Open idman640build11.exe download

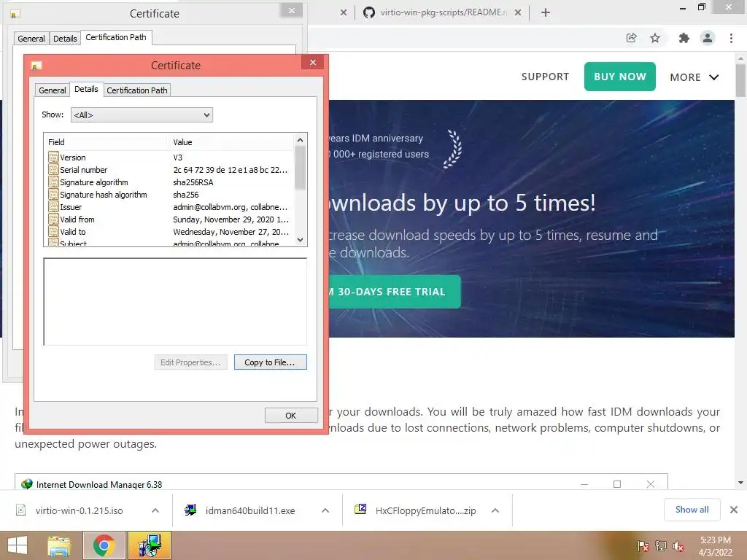250,510
